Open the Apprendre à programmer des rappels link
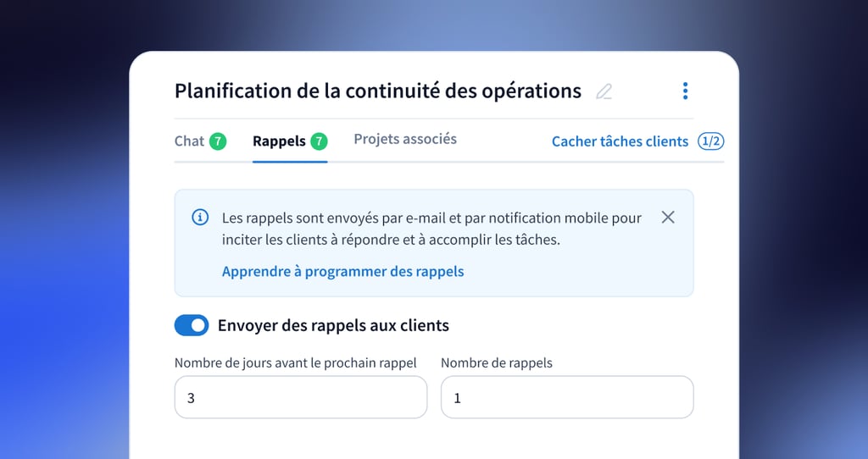Image resolution: width=868 pixels, height=459 pixels. (342, 271)
